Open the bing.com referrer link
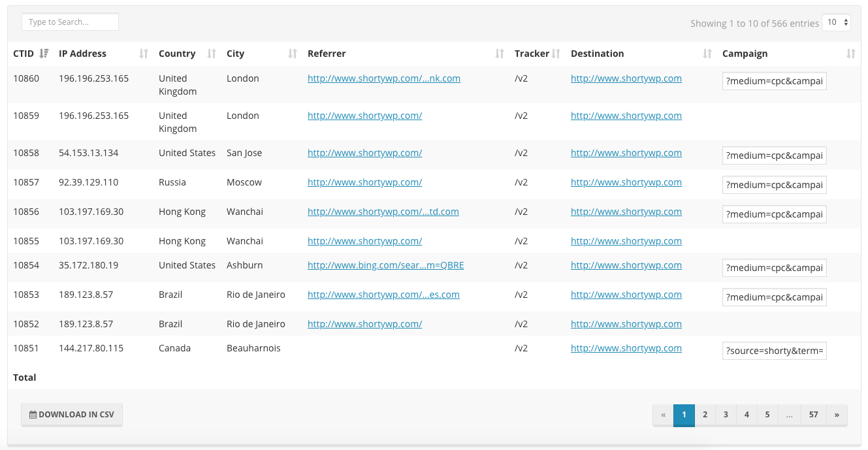The image size is (868, 450). coord(386,265)
